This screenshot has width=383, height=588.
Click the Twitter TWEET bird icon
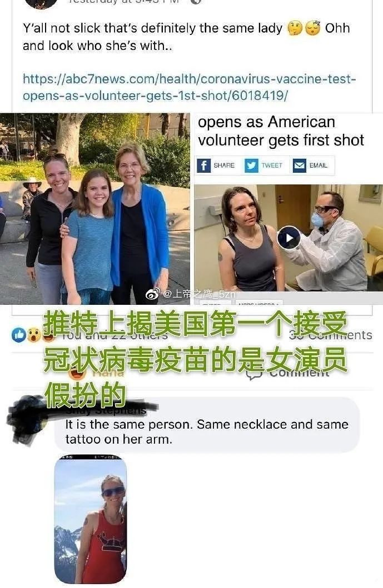pos(251,165)
